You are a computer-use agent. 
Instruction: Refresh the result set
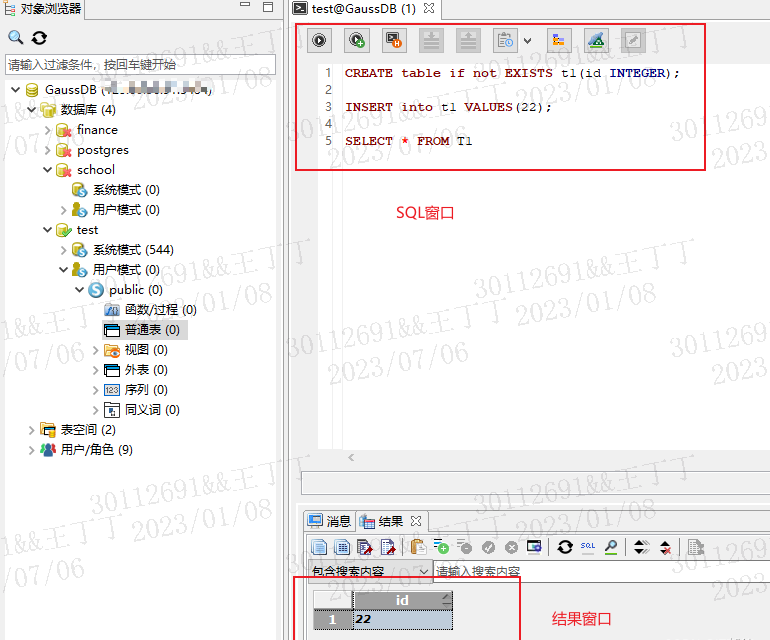(x=565, y=547)
